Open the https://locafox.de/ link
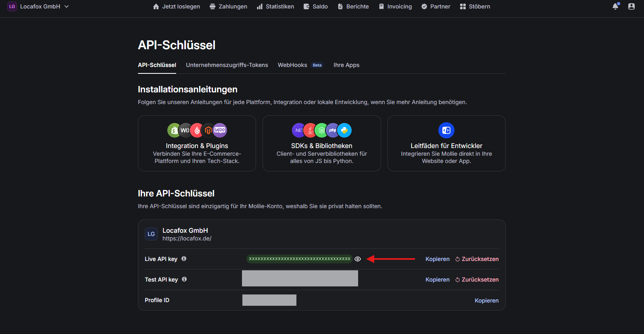644x334 pixels. coord(187,238)
